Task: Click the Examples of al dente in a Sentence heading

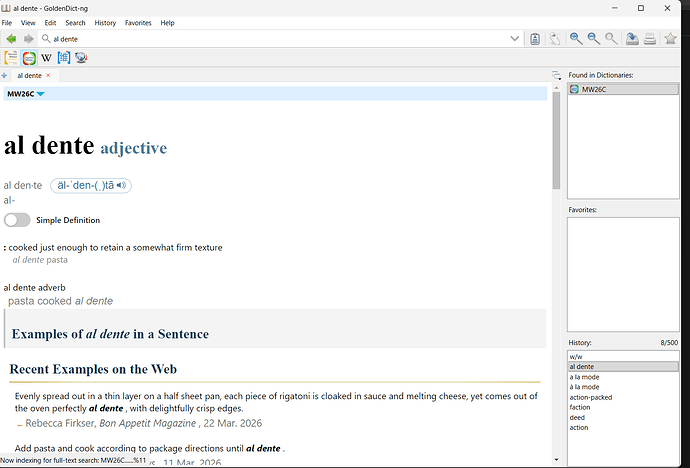Action: click(110, 334)
